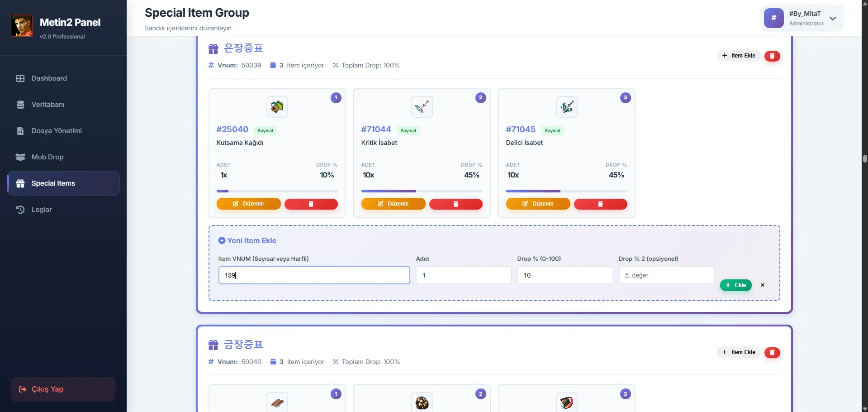Click Item Ekle for group 50040
Screen dimensions: 868x412
pos(739,352)
